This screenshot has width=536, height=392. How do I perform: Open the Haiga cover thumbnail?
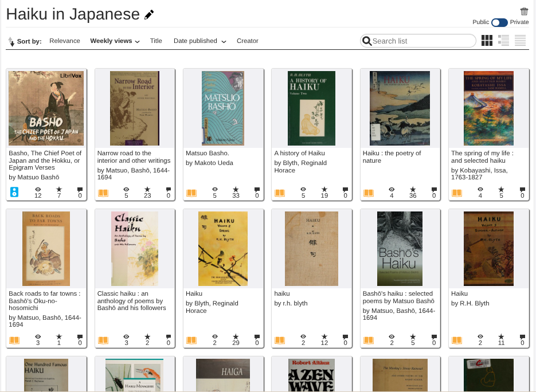click(x=223, y=375)
